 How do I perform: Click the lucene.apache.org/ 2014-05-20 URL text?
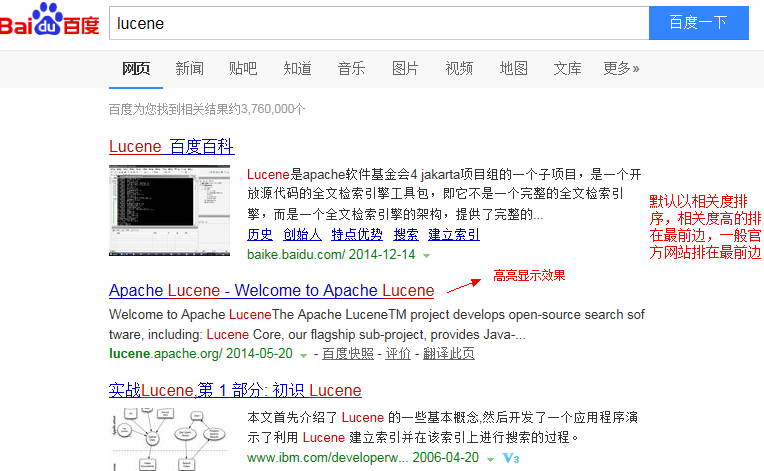tap(201, 354)
